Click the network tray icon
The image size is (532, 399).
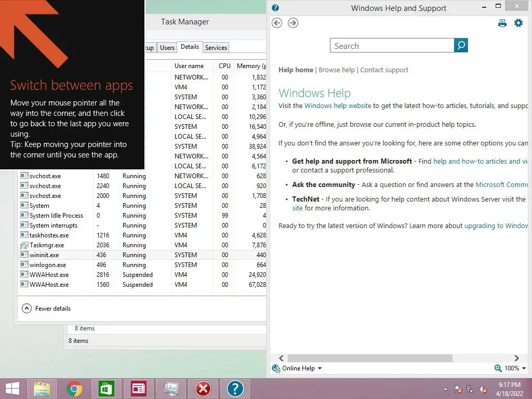point(471,389)
